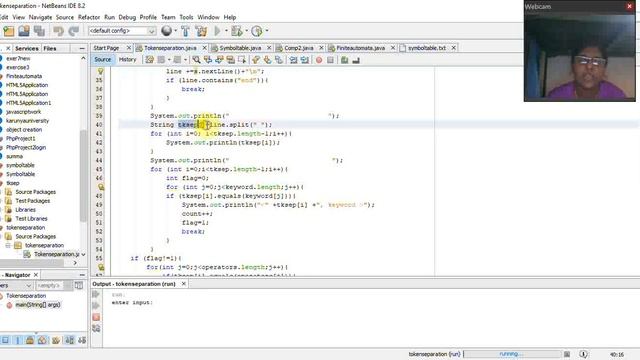
Task: Click the red Stop button in Output
Action: pyautogui.click(x=96, y=317)
